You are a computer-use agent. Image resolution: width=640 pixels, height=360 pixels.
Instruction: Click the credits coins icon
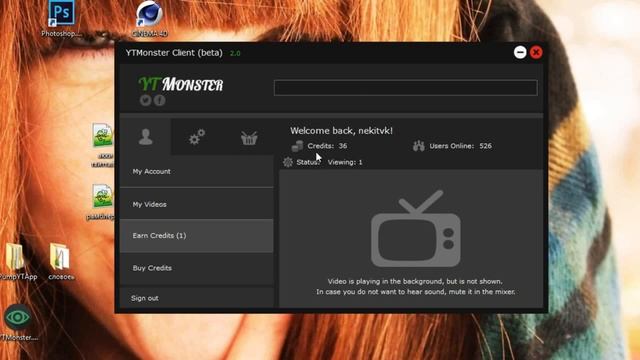pyautogui.click(x=297, y=146)
